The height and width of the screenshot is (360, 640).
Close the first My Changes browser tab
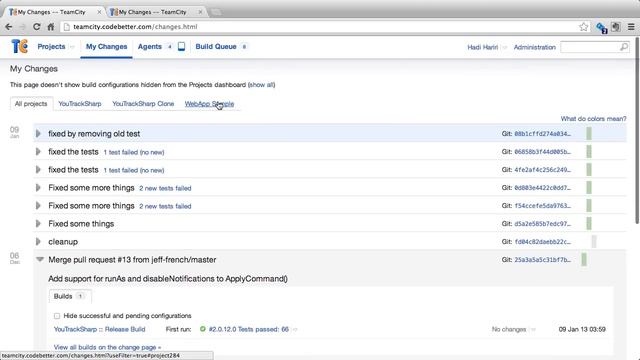(99, 12)
